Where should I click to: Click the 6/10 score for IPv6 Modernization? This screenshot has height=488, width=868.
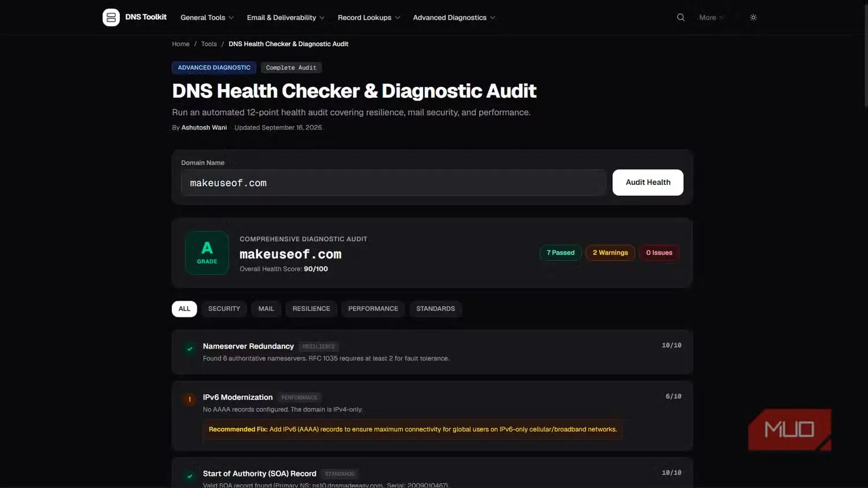coord(674,397)
